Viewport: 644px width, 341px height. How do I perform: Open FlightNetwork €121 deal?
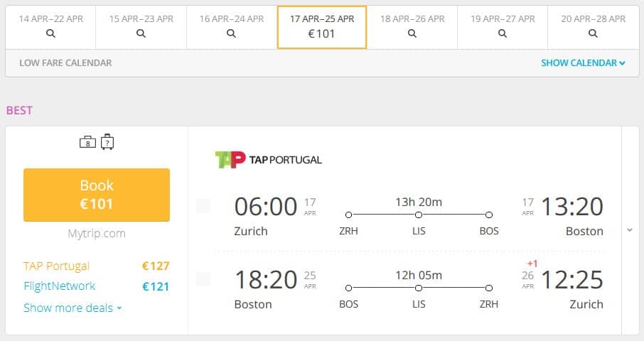[97, 286]
